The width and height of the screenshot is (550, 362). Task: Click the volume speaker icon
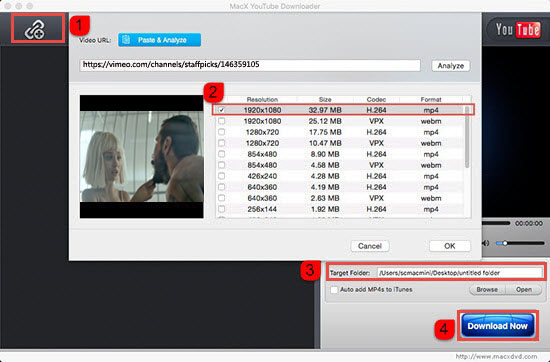tap(485, 243)
